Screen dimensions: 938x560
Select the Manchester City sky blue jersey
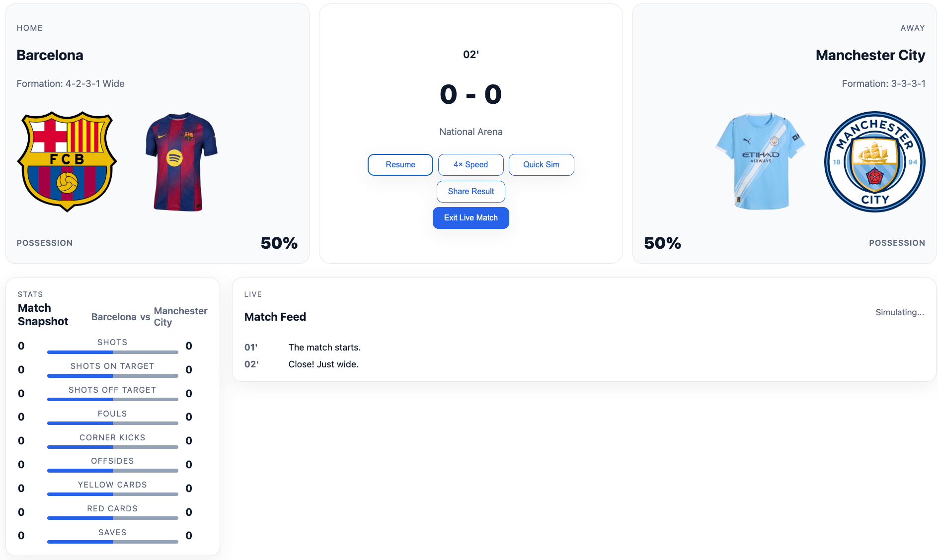pyautogui.click(x=760, y=161)
